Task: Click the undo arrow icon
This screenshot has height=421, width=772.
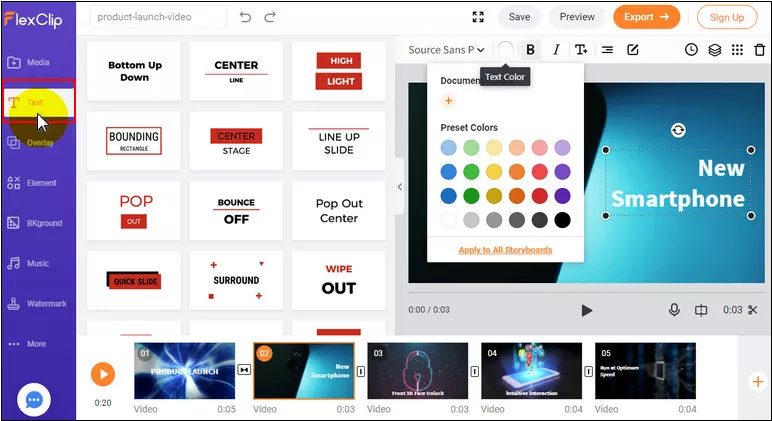Action: pos(245,17)
